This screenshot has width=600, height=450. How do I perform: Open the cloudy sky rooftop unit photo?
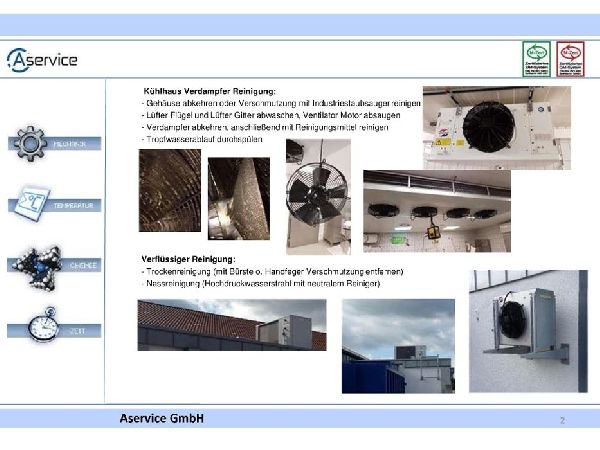(x=398, y=332)
